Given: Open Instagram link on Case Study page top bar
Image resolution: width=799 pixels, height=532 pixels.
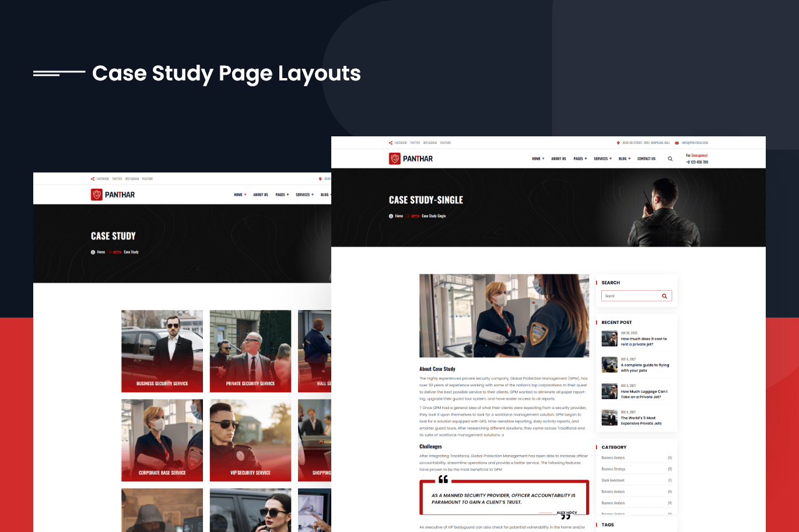Looking at the screenshot, I should click(x=132, y=179).
